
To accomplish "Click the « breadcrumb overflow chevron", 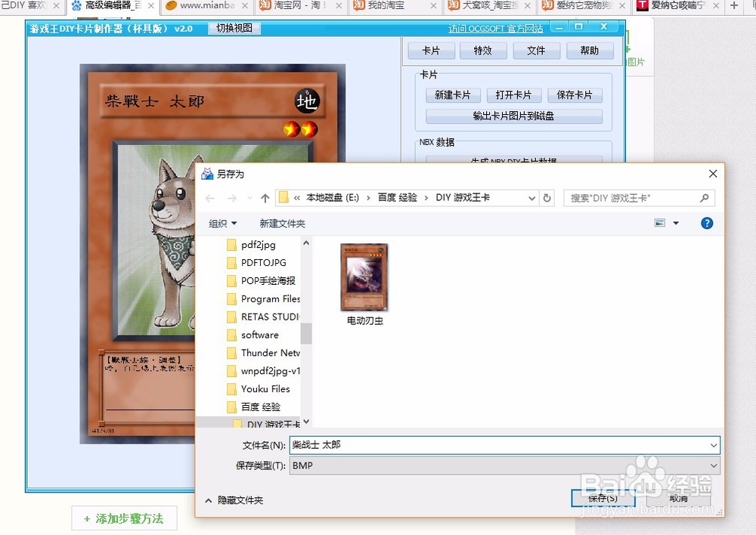I will (296, 198).
